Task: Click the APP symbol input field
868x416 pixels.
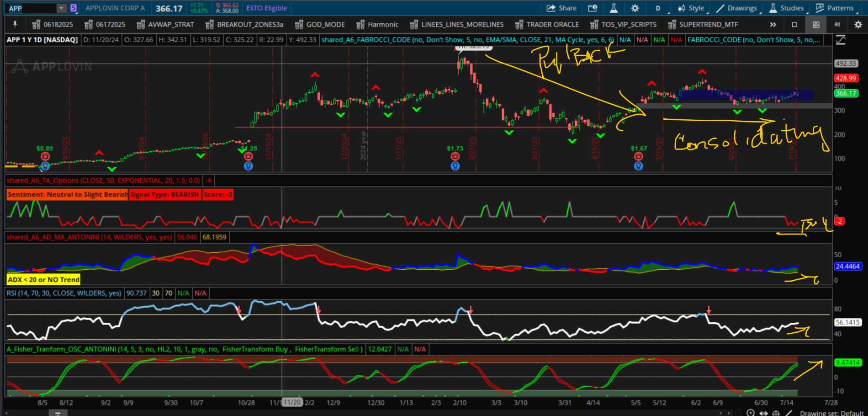Action: tap(32, 8)
